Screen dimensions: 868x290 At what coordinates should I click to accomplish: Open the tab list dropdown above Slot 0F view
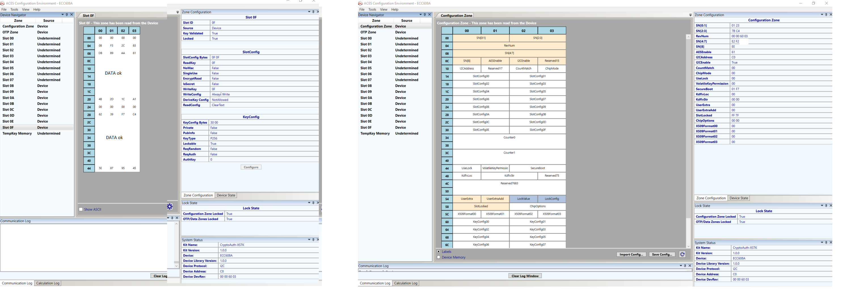click(178, 12)
